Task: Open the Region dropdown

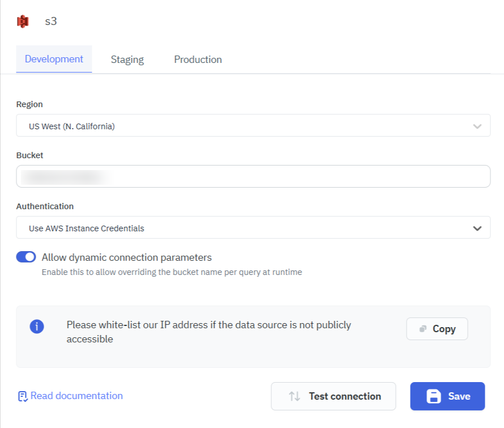Action: click(x=253, y=125)
